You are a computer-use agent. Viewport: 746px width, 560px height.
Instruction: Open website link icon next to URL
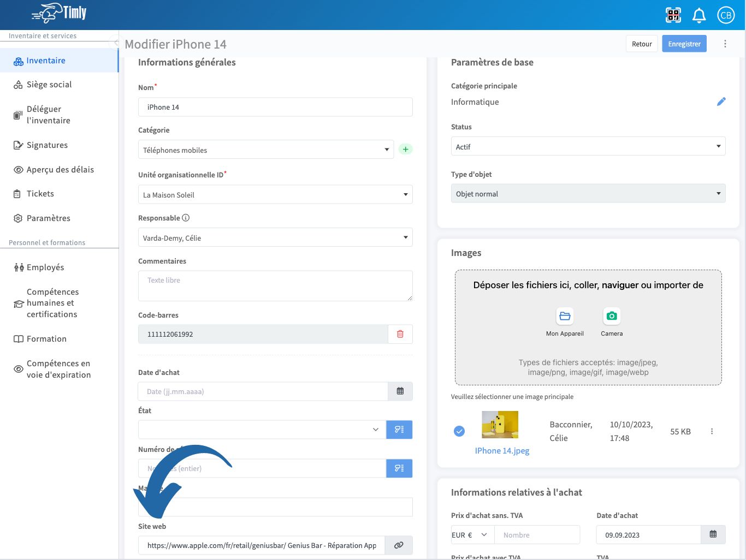399,545
